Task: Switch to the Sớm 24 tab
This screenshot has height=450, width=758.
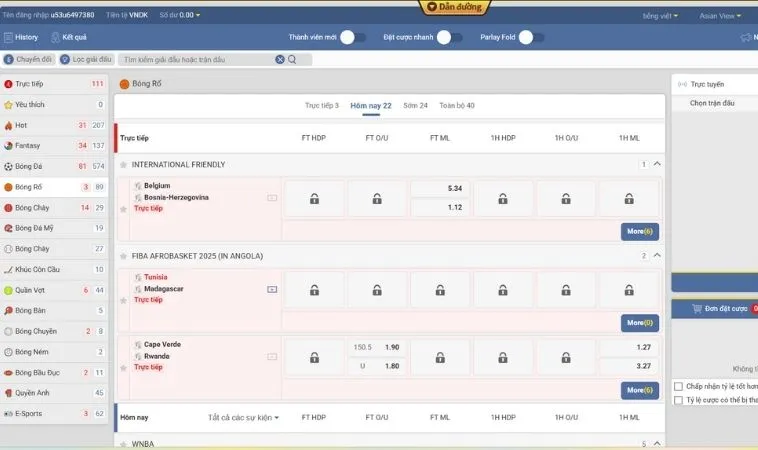Action: [x=415, y=105]
